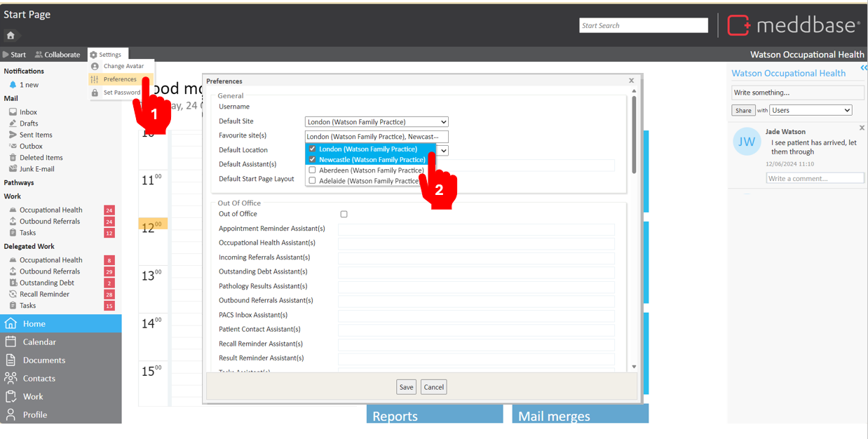Enable the Out of Office checkbox
The image size is (868, 439).
click(x=344, y=215)
